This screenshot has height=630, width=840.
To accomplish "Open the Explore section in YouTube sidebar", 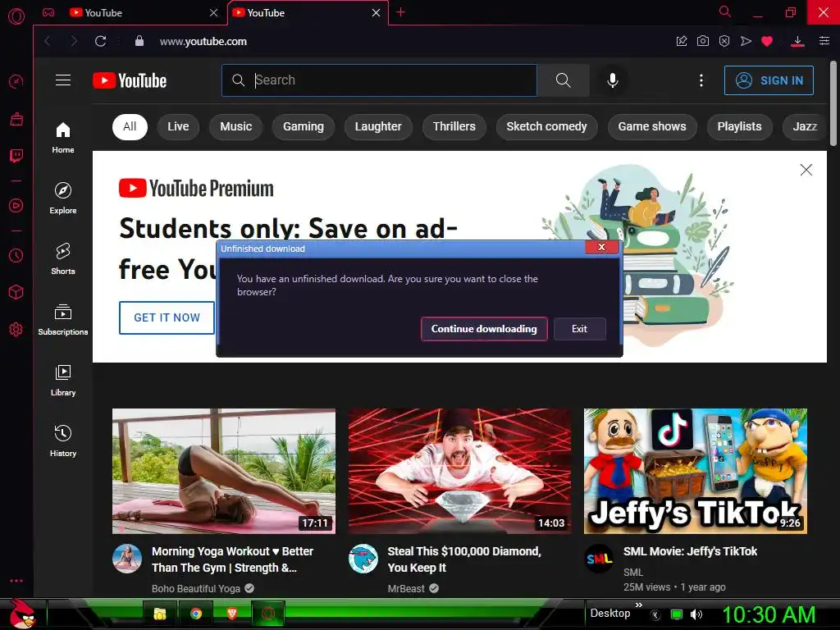I will click(63, 198).
